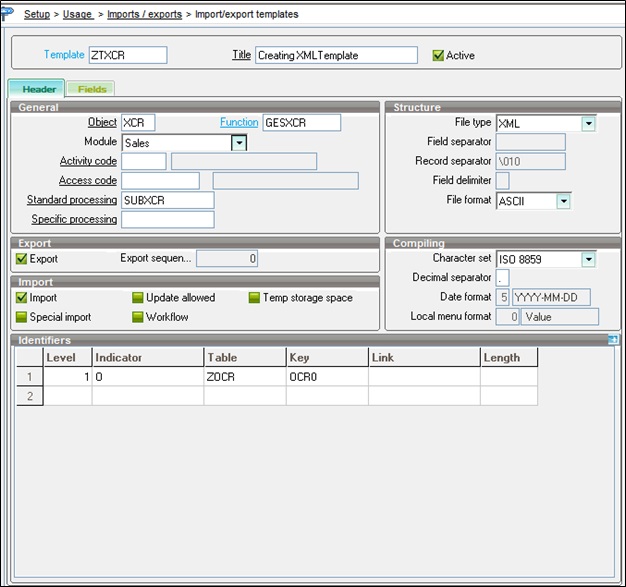Click the Template label link

pyautogui.click(x=64, y=54)
